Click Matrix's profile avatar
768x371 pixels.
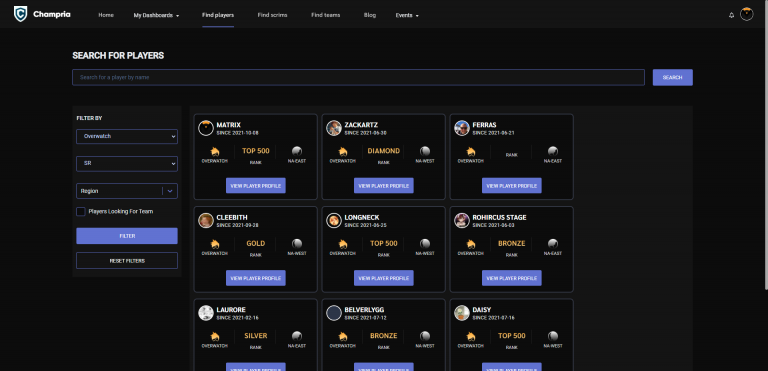pos(206,128)
